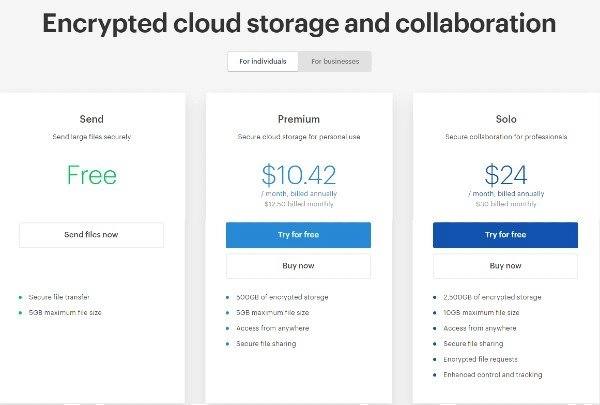Click the $24 Solo price

click(506, 175)
